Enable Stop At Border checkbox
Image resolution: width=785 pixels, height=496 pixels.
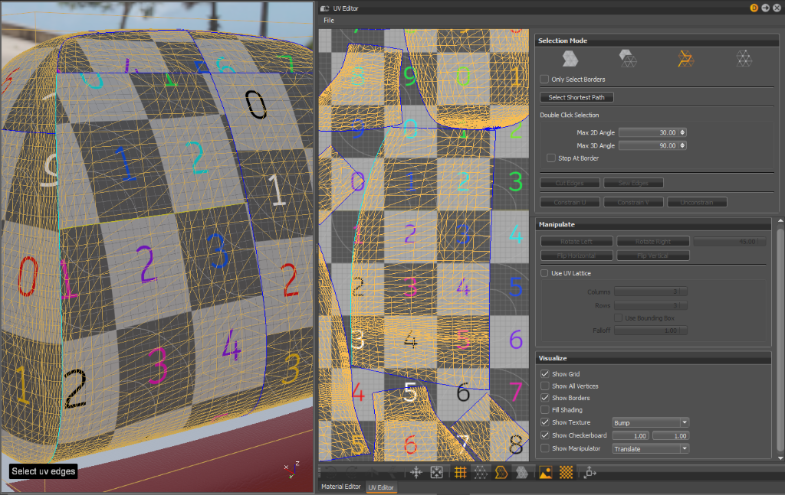(x=551, y=158)
